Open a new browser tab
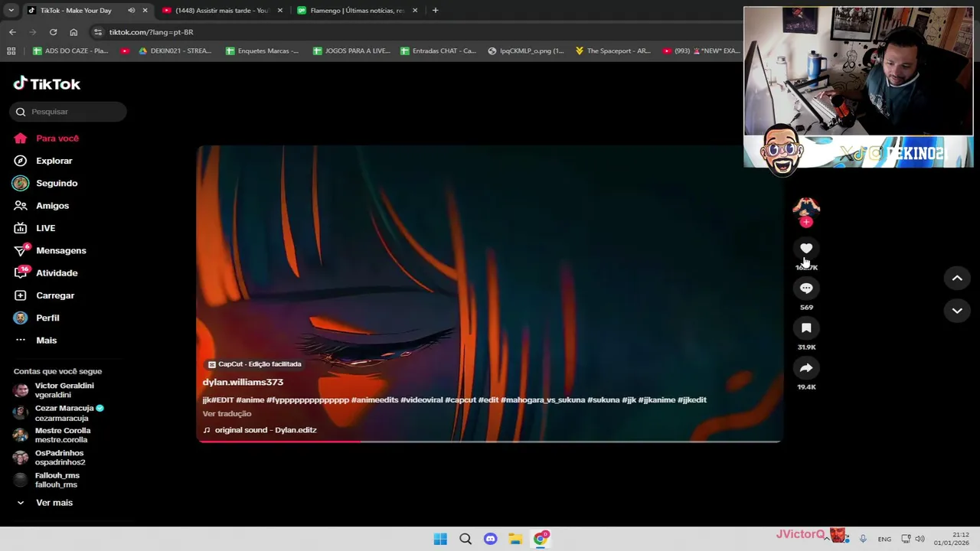Viewport: 980px width, 551px height. pos(435,10)
